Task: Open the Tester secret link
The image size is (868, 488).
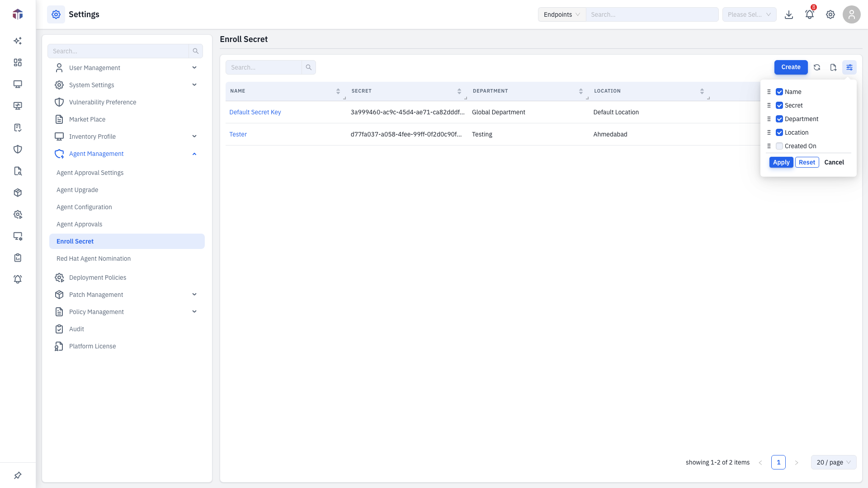Action: coord(238,134)
